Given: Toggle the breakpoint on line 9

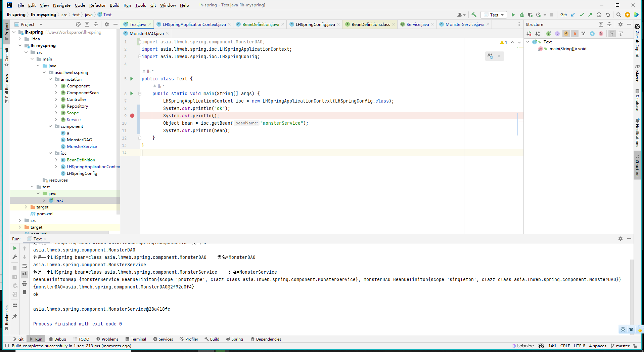Looking at the screenshot, I should tap(132, 116).
